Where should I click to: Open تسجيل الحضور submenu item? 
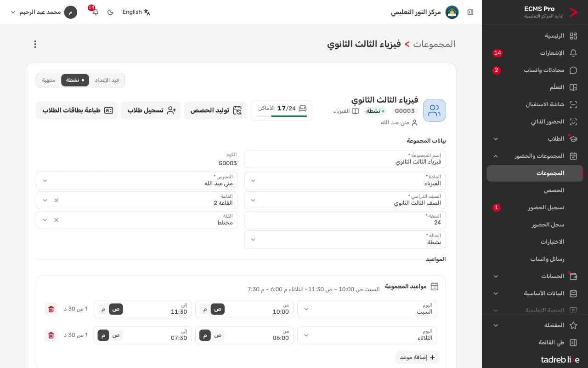(535, 207)
